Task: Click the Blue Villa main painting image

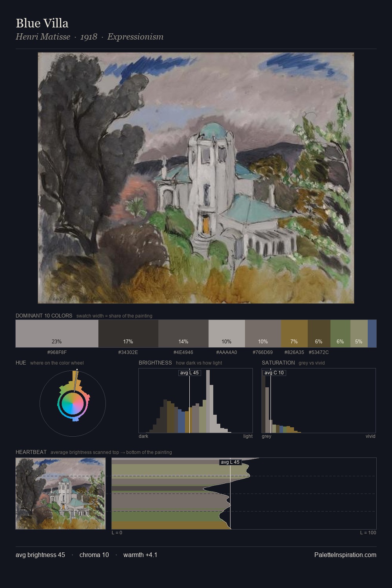Action: coord(196,178)
